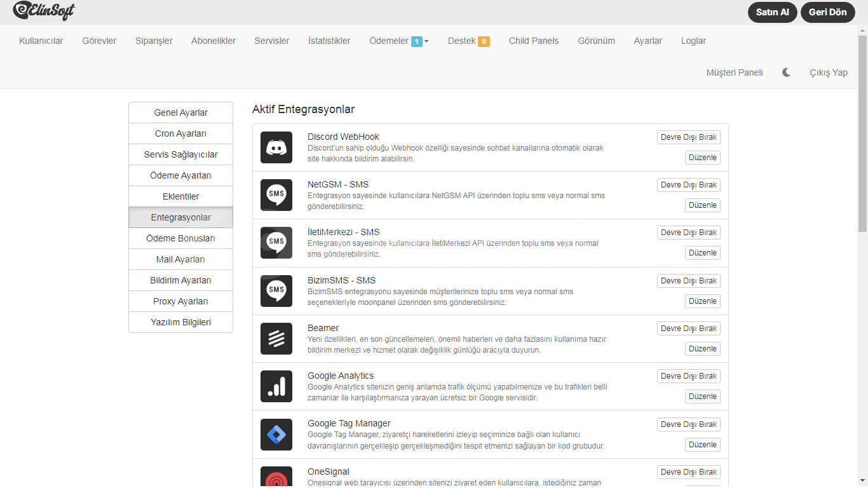Open the Ayarlar navigation menu item

tap(648, 41)
